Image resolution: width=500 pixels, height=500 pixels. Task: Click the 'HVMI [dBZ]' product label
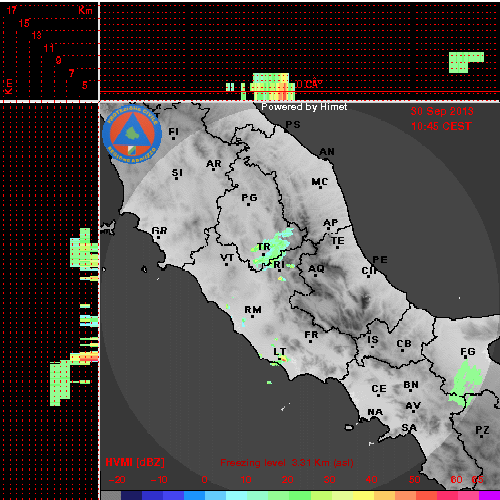135,462
